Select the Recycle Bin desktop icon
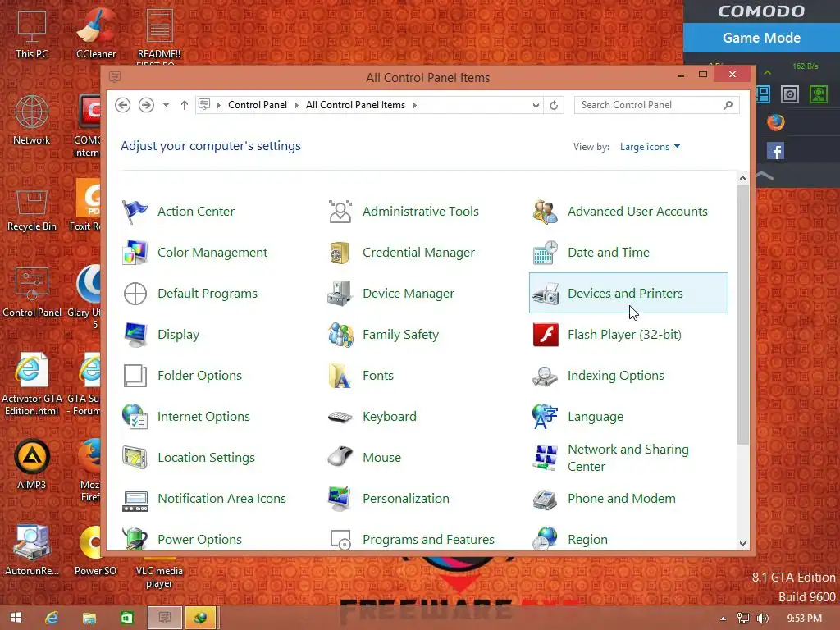840x630 pixels. (32, 210)
